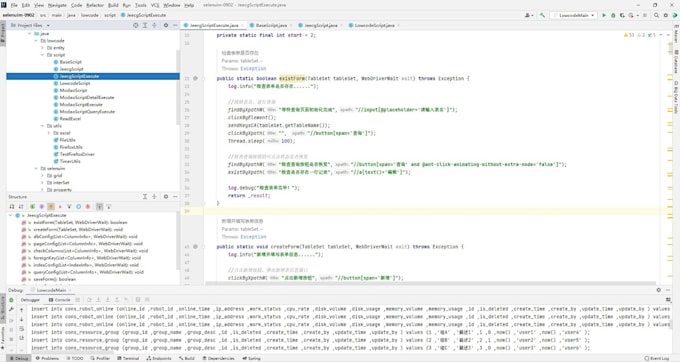Toggle autoscroll from source in Structure
Viewport: 680px width, 362px height.
pyautogui.click(x=108, y=207)
